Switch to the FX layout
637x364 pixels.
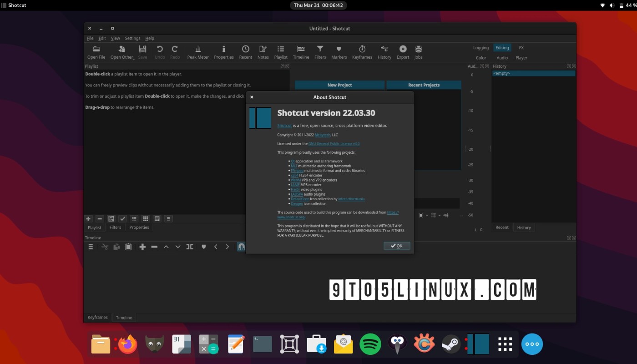(x=521, y=48)
